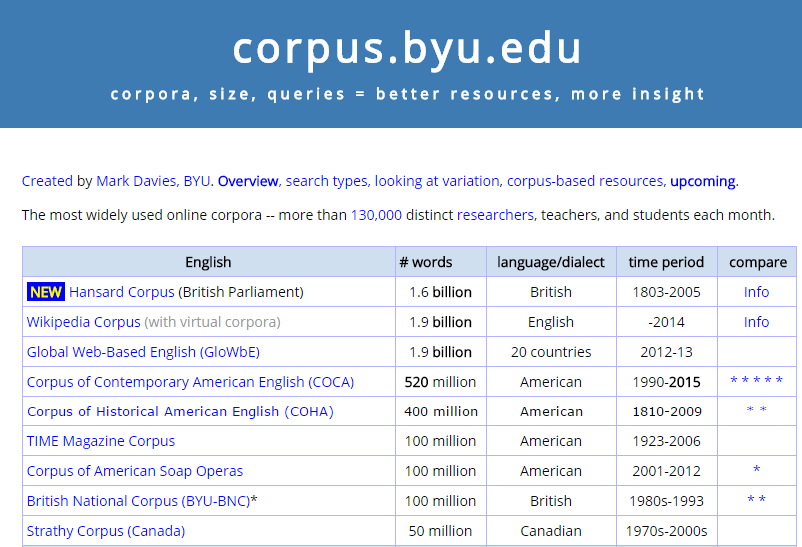The height and width of the screenshot is (547, 802).
Task: Open the search types link
Action: (x=326, y=181)
